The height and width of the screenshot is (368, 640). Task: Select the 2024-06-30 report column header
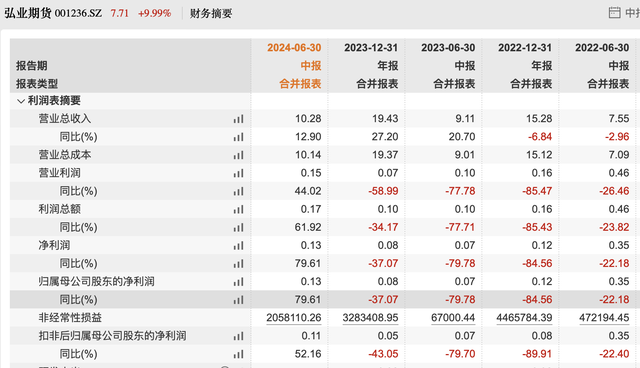[294, 48]
